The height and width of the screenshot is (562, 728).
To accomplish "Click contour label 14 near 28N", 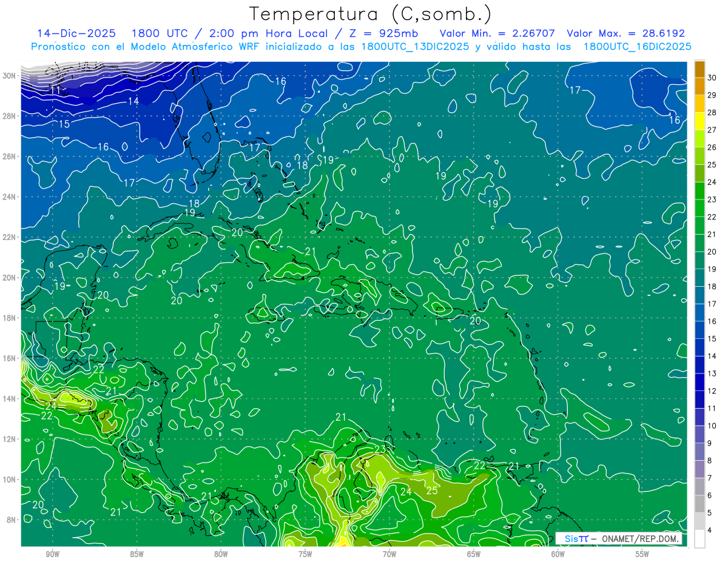I will pos(133,101).
